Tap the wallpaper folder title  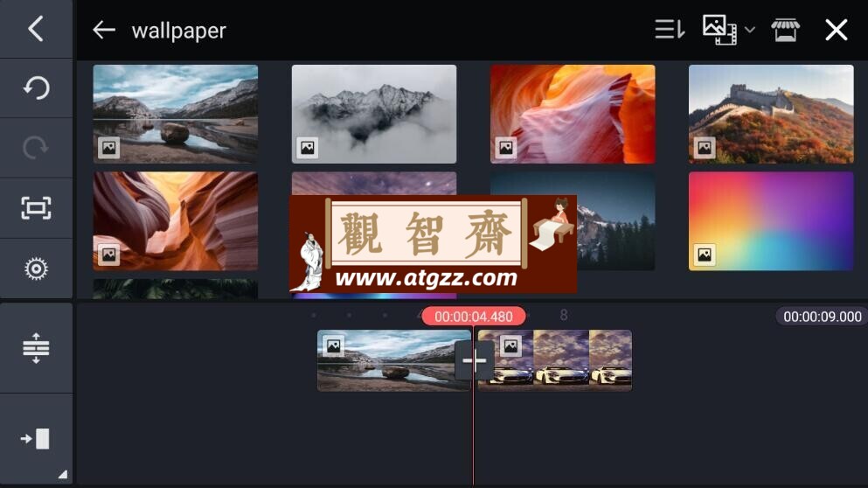[179, 31]
